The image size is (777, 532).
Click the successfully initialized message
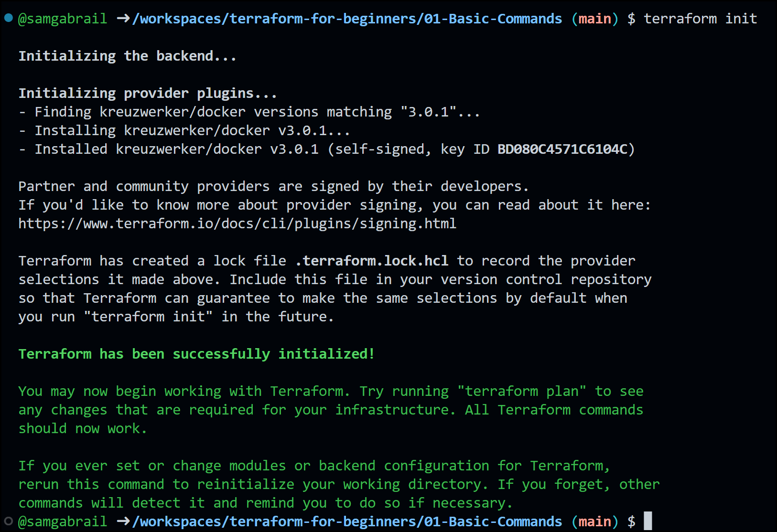(x=196, y=353)
